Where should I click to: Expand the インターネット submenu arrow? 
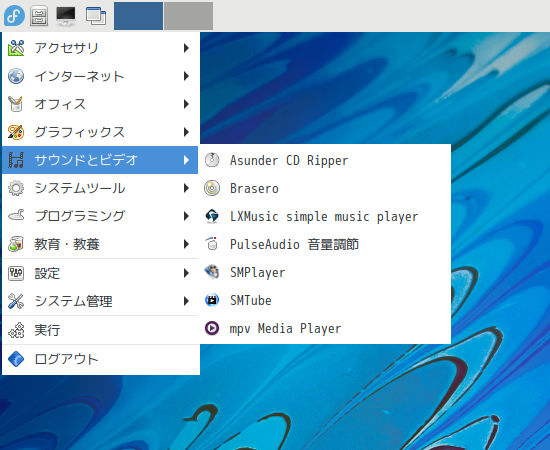click(186, 76)
